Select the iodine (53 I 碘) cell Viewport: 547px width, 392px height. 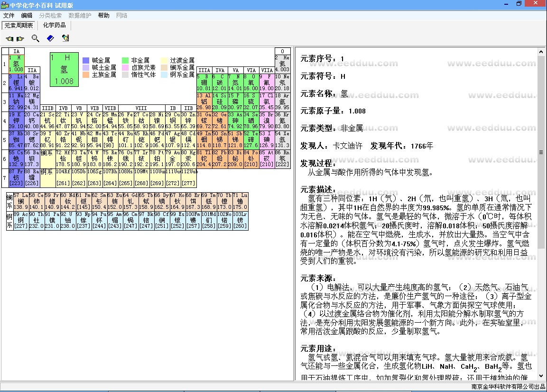coord(267,140)
